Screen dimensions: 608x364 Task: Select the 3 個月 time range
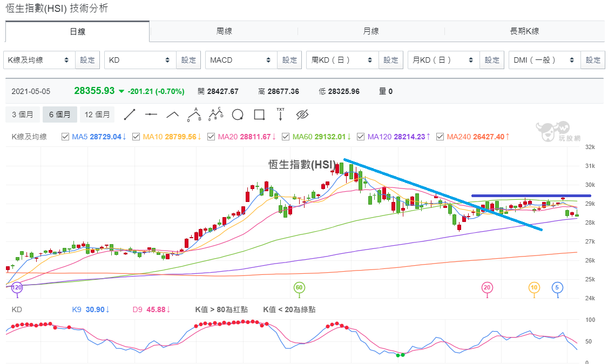click(x=23, y=114)
